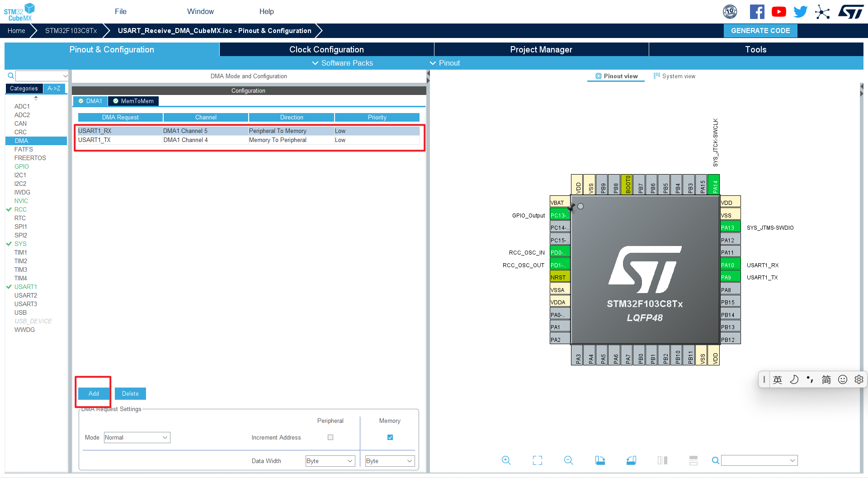Sort by Priority column header

(x=377, y=117)
